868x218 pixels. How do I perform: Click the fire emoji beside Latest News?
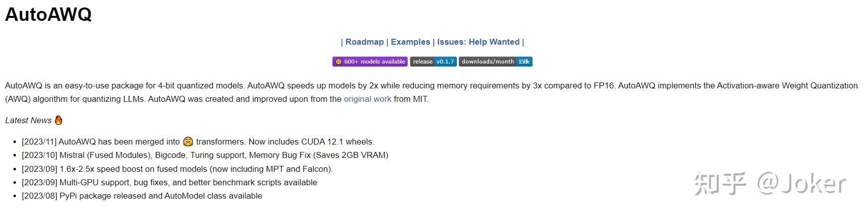(59, 120)
